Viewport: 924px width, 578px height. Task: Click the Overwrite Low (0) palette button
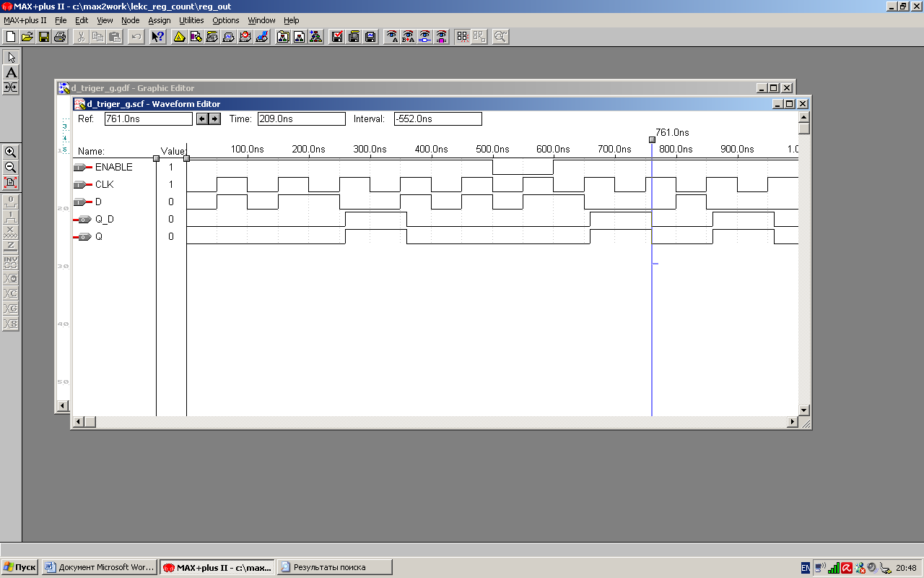tap(11, 201)
